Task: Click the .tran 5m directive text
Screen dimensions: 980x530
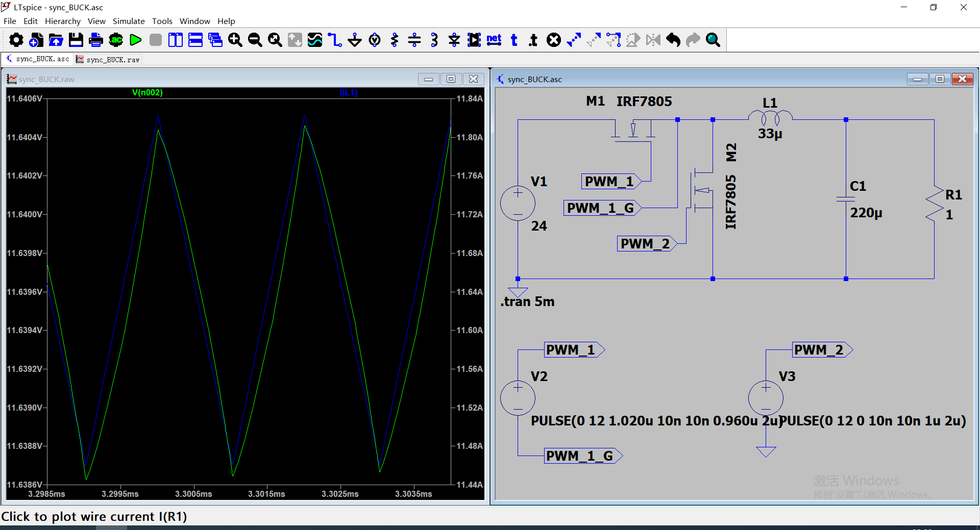Action: click(527, 301)
